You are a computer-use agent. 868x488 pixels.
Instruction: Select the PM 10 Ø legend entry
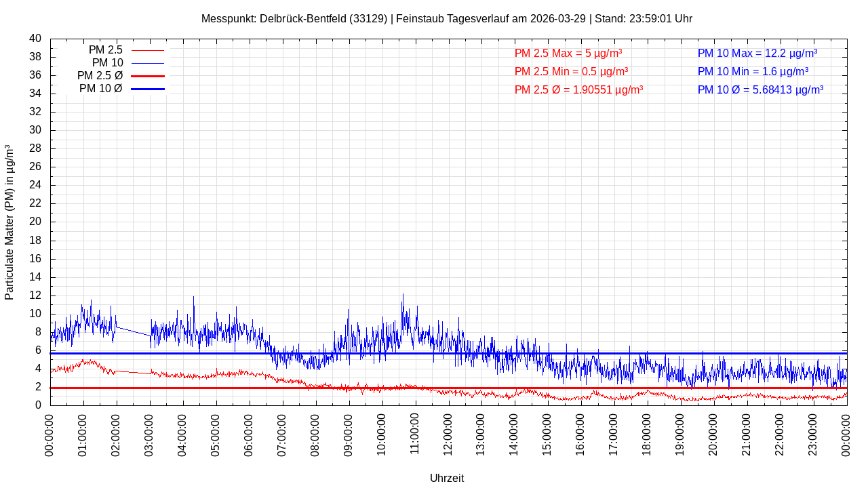[x=100, y=89]
